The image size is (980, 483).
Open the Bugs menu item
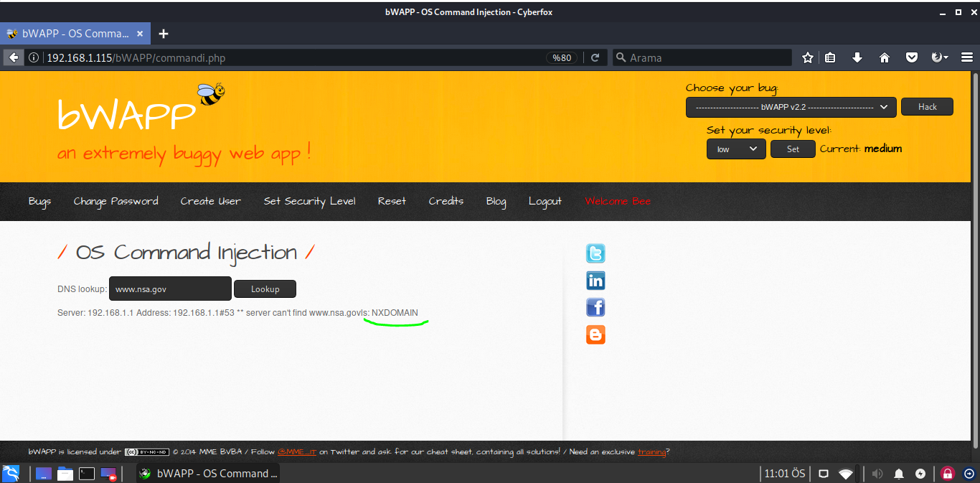point(39,201)
